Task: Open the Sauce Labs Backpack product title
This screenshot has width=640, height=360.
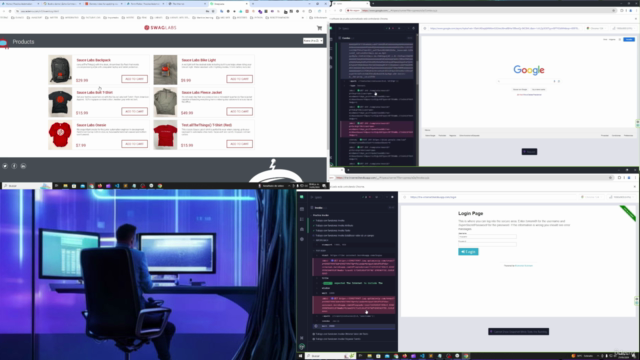Action: pyautogui.click(x=93, y=60)
